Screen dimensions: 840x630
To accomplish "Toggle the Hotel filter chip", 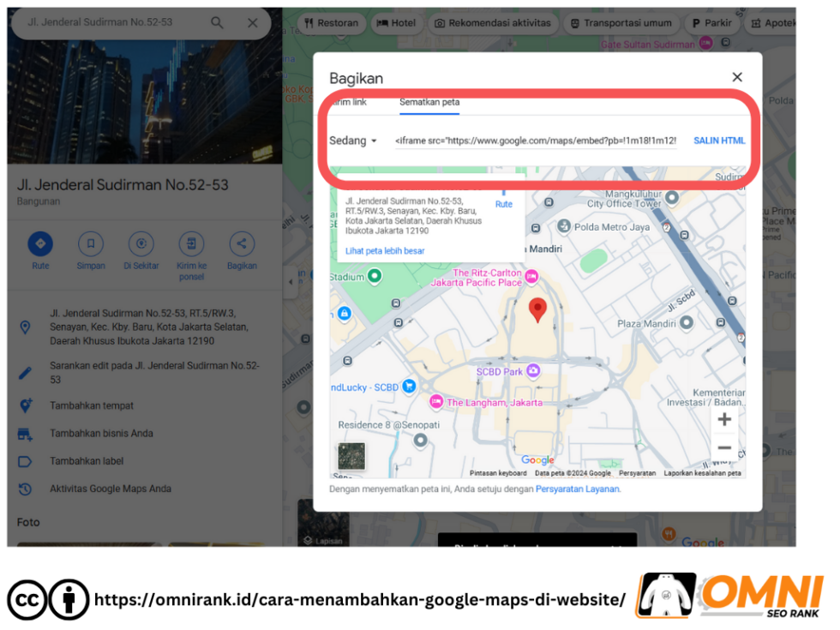I will pos(395,23).
